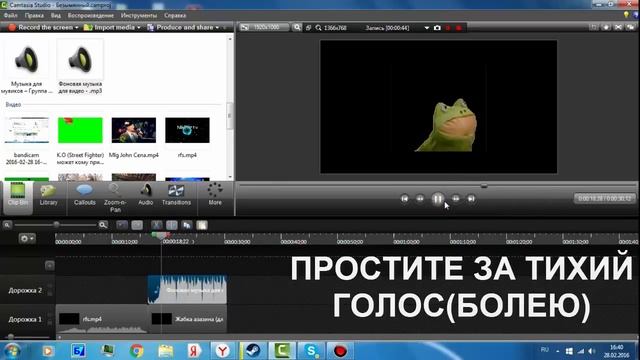Image resolution: width=640 pixels, height=360 pixels.
Task: Open the Вид menu
Action: click(56, 16)
